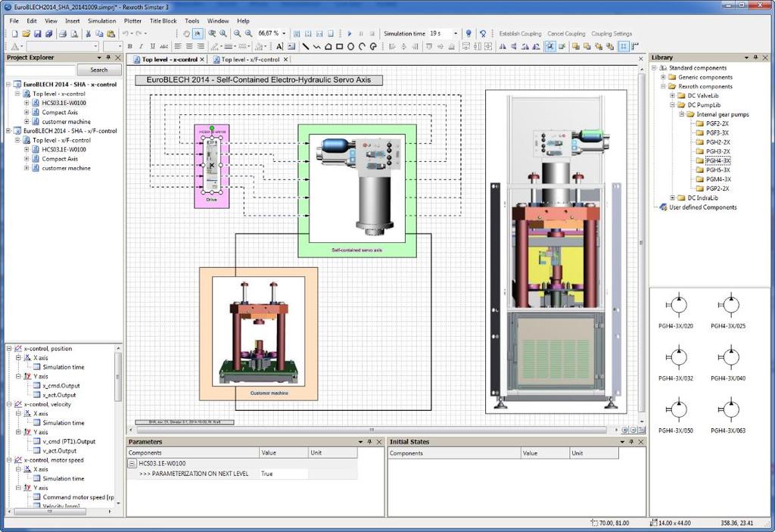Viewport: 775px width, 532px height.
Task: Click the canvas horizontal scrollbar
Action: [372, 430]
